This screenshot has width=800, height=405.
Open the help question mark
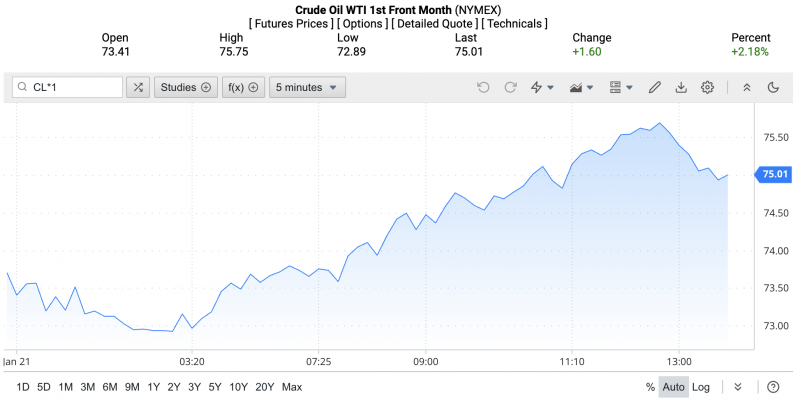click(x=773, y=387)
